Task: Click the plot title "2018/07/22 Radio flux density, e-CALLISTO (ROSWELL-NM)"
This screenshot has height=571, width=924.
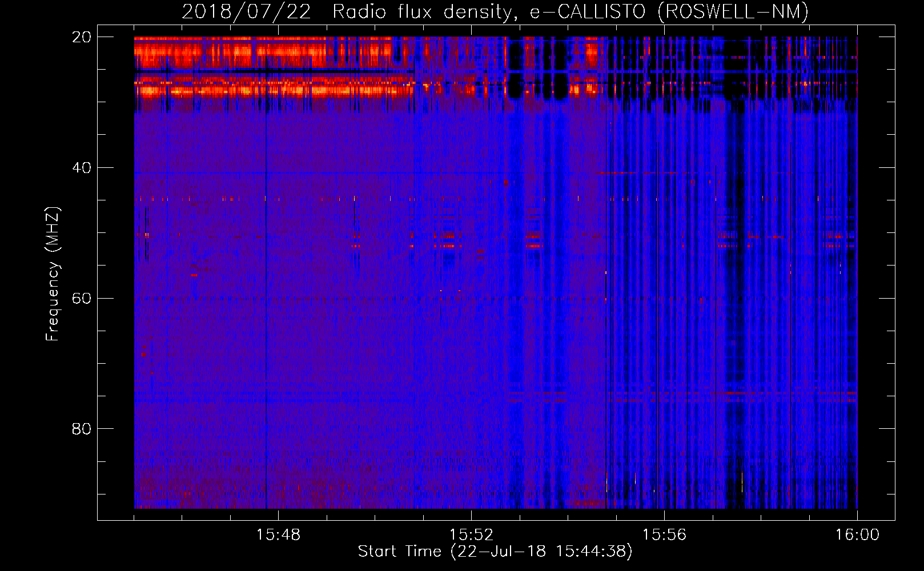Action: coord(495,11)
